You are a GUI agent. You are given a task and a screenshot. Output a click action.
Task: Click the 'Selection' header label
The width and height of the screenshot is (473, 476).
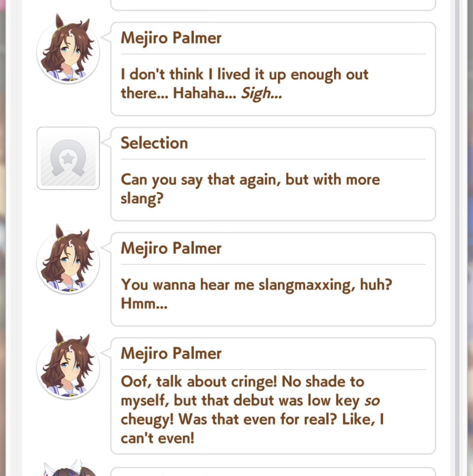tap(154, 143)
